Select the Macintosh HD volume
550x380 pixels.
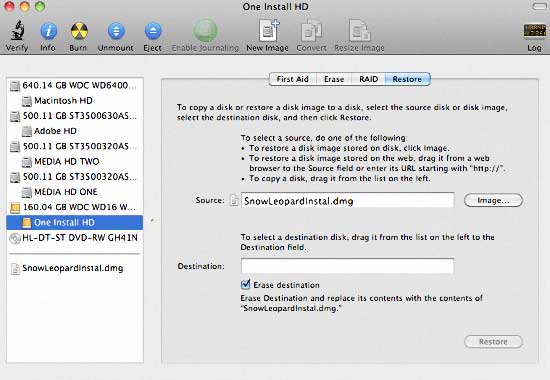point(75,101)
